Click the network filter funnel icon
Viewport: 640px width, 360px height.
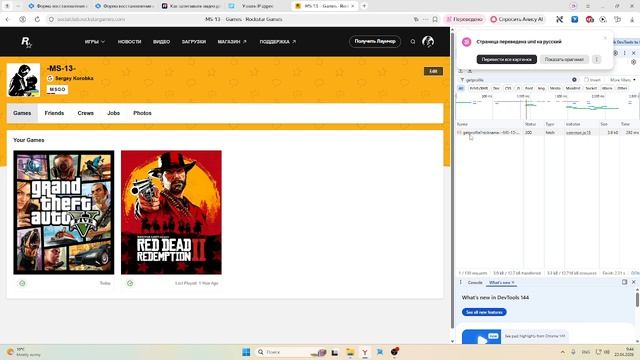[462, 80]
